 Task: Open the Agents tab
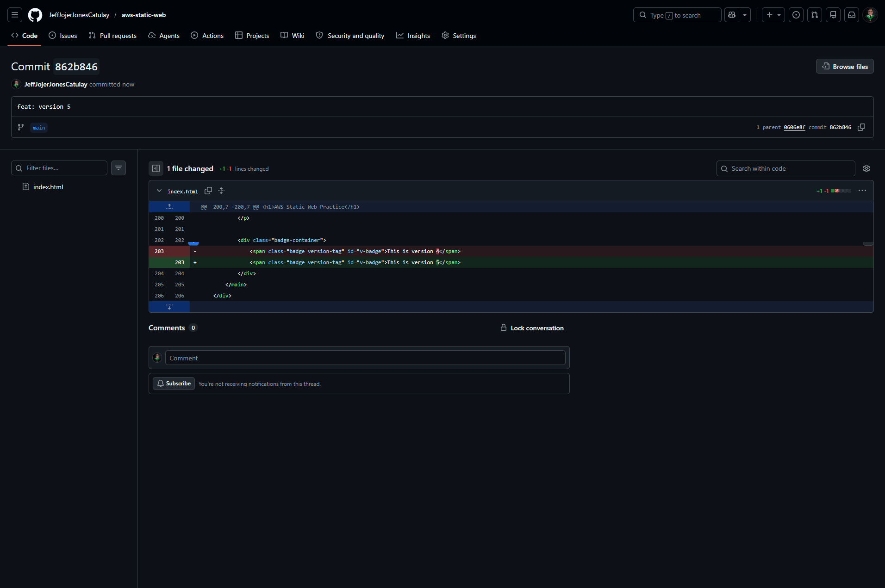[164, 36]
